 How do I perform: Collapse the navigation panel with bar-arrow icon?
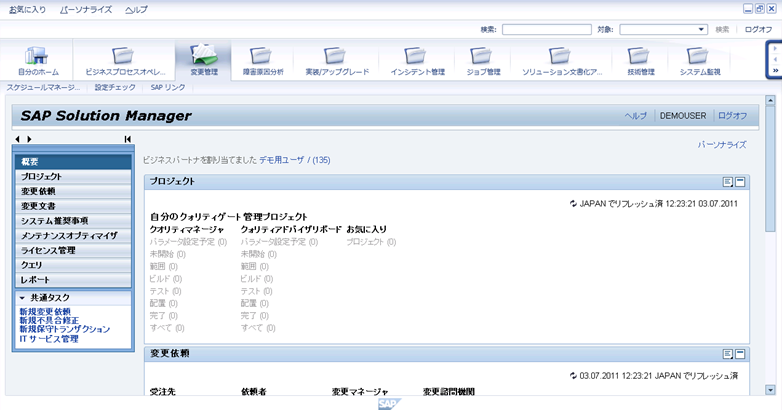(x=128, y=139)
